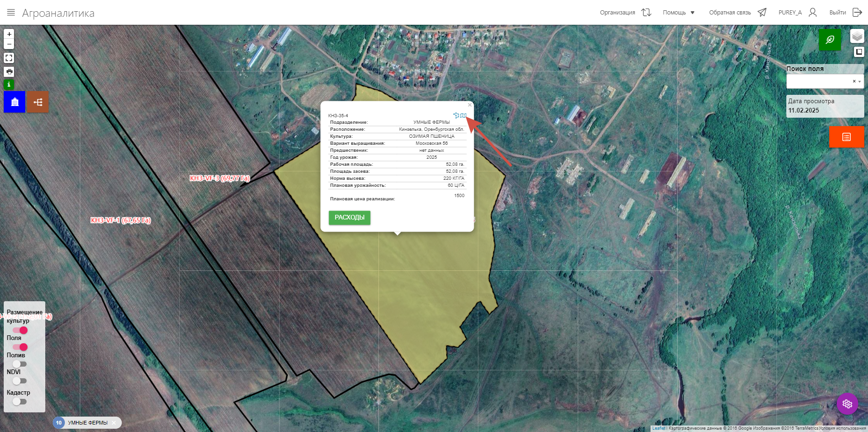
Task: Enable the NDVI layer toggle
Action: 20,381
